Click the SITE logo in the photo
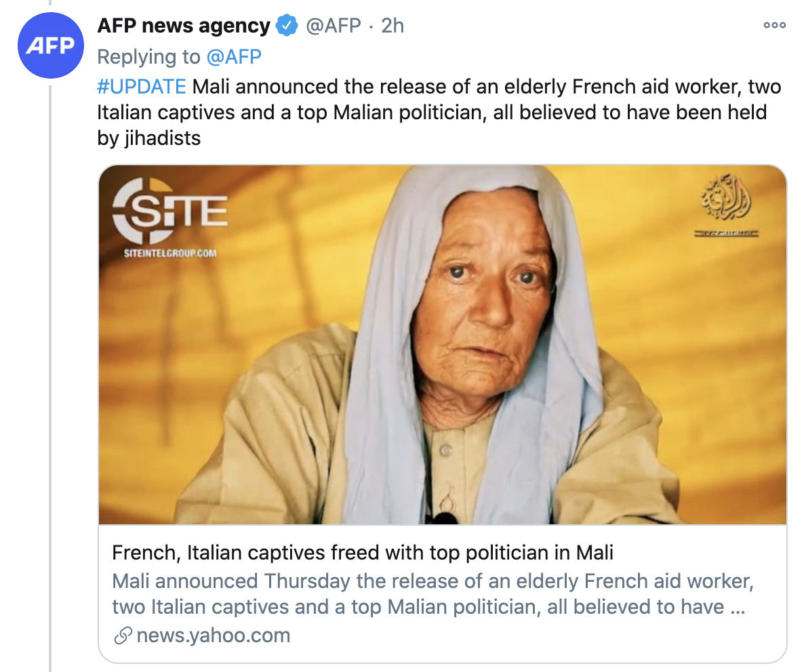Screen dimensions: 804x672 pos(169,211)
